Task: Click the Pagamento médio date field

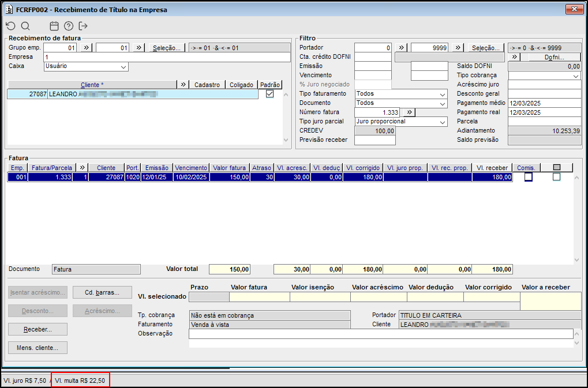Action: [545, 103]
